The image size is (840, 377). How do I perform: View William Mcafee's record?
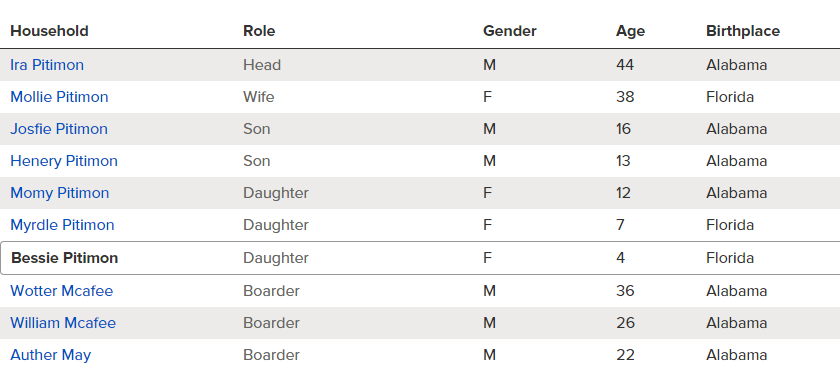point(63,323)
